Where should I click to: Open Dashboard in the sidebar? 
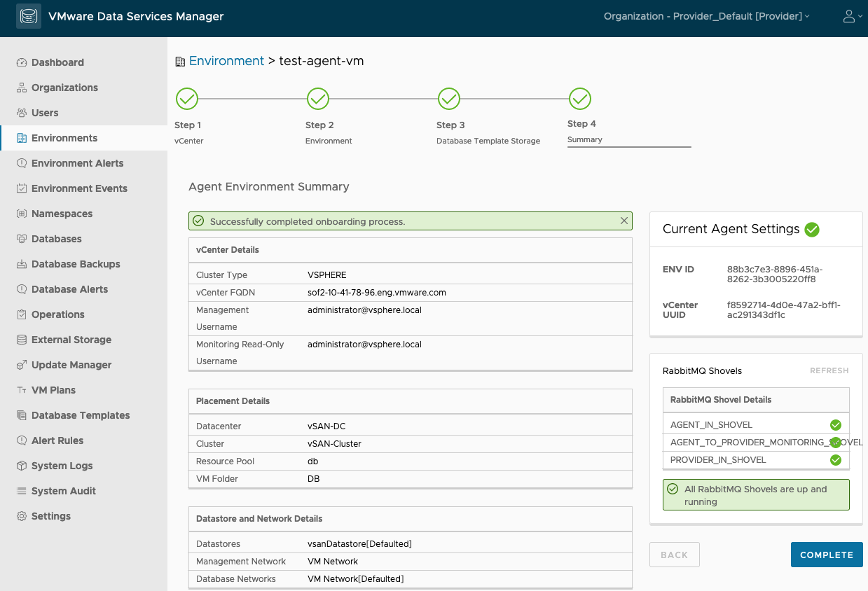[x=57, y=62]
